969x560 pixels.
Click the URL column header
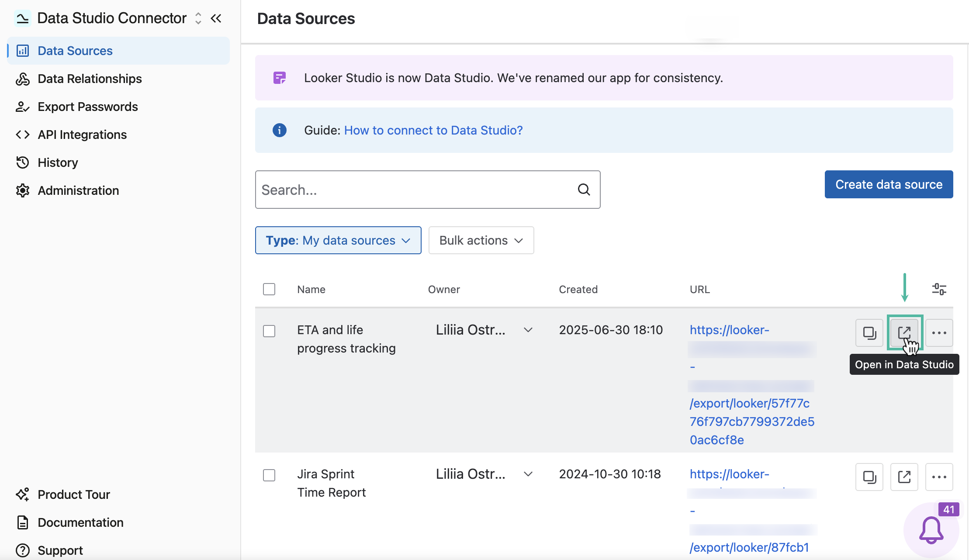coord(700,289)
